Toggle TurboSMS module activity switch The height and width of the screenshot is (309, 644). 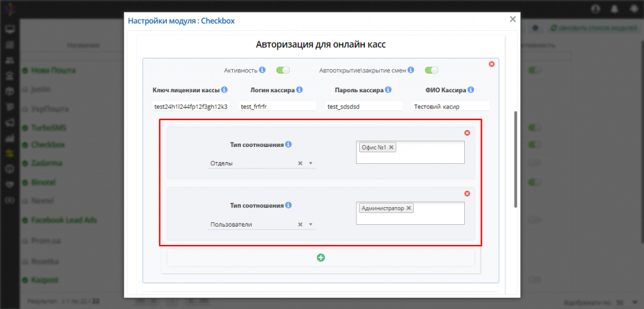pyautogui.click(x=535, y=128)
